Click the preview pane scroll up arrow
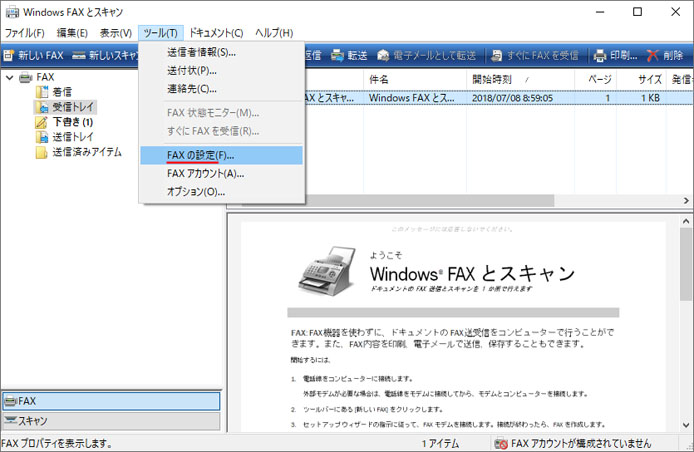Viewport: 694px width, 452px height. [x=686, y=221]
